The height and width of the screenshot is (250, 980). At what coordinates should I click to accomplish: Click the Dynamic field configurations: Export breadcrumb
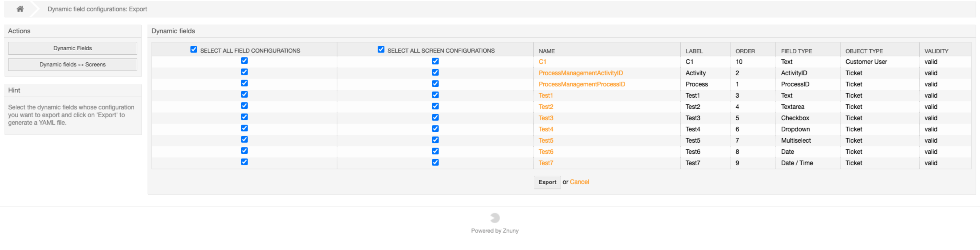(x=97, y=9)
